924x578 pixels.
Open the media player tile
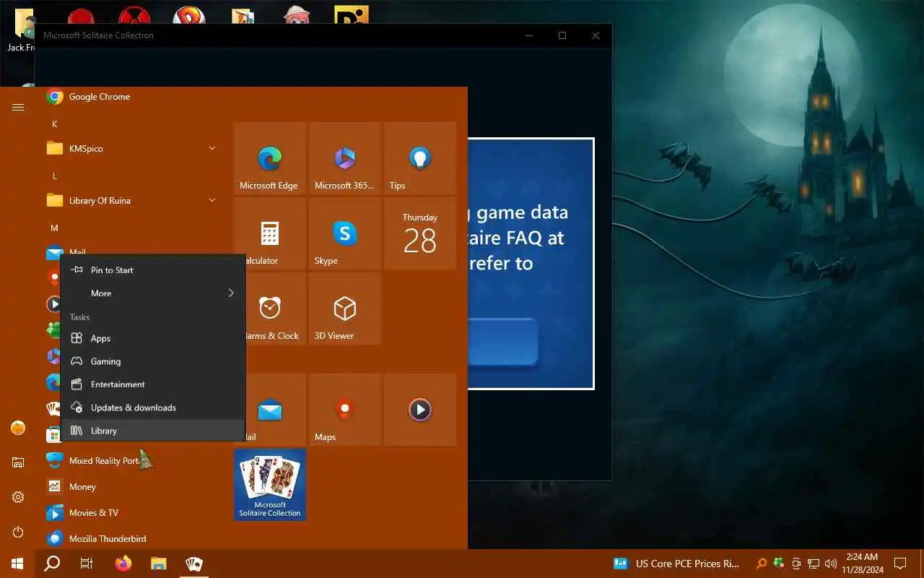[x=419, y=410]
